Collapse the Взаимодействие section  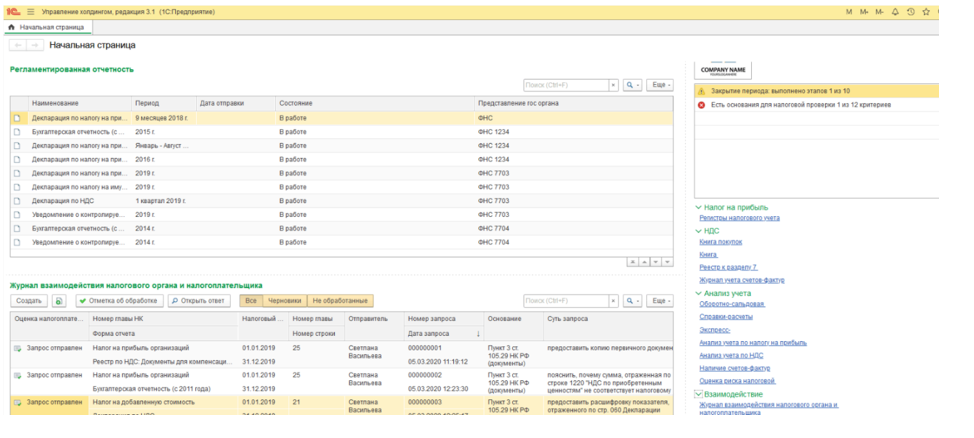tap(698, 394)
